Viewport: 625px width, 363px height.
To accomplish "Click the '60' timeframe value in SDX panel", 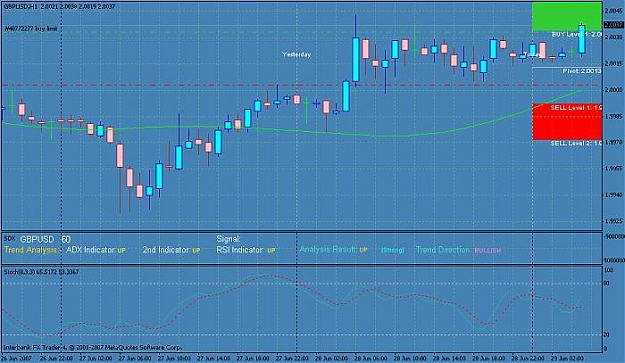I will pos(66,239).
